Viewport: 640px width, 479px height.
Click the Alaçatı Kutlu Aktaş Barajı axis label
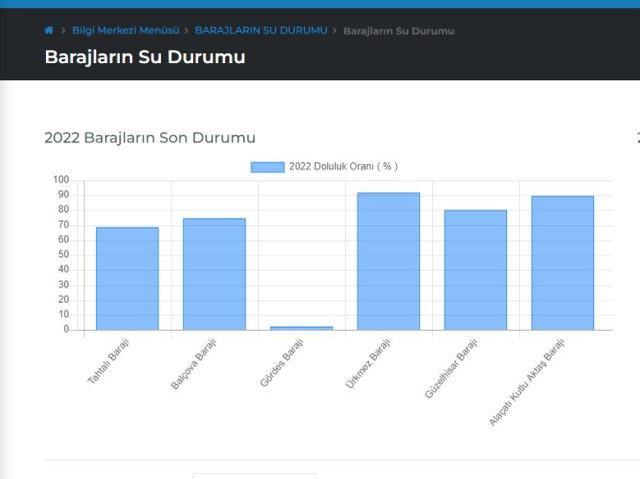coord(527,382)
